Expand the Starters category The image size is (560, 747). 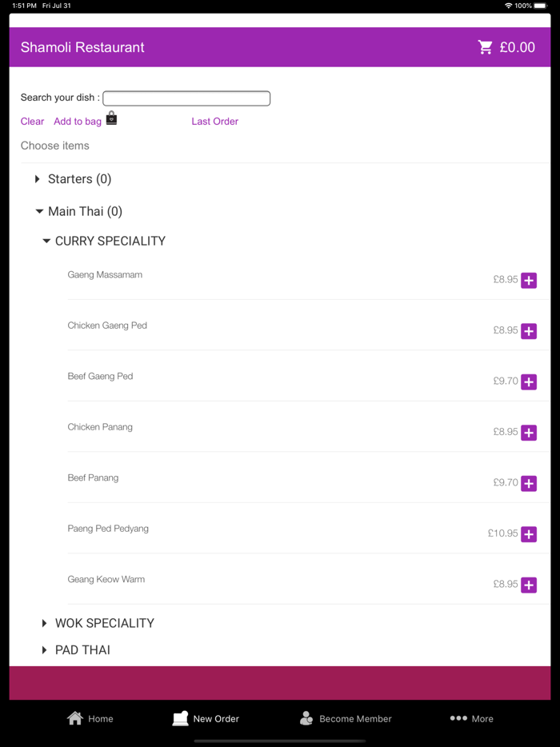coord(74,179)
